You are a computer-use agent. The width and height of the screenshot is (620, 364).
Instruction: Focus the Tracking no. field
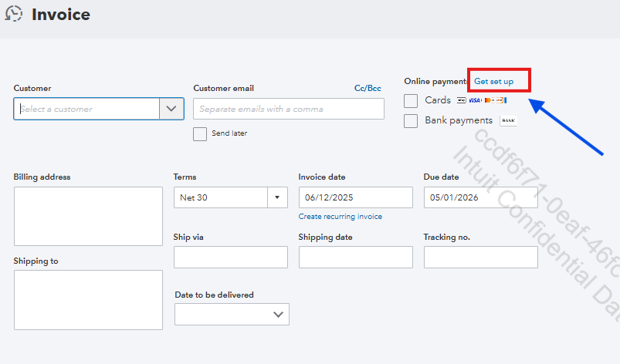click(480, 257)
